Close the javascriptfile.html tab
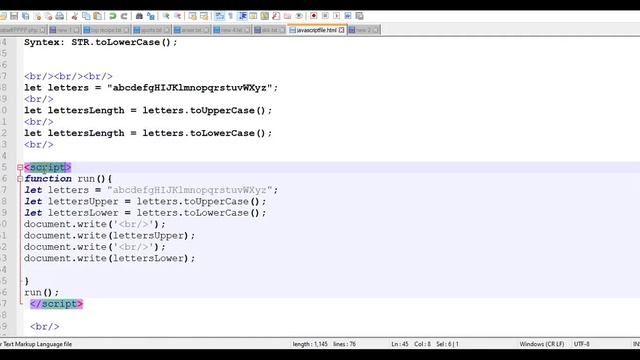 pyautogui.click(x=342, y=30)
